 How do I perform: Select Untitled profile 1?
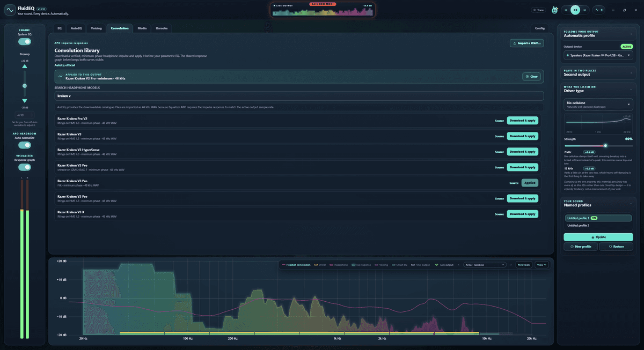pos(598,218)
